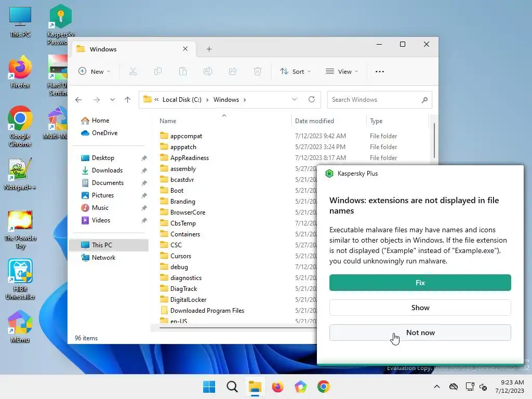The image size is (532, 399).
Task: Expand address bar previous locations dropdown
Action: point(294,99)
